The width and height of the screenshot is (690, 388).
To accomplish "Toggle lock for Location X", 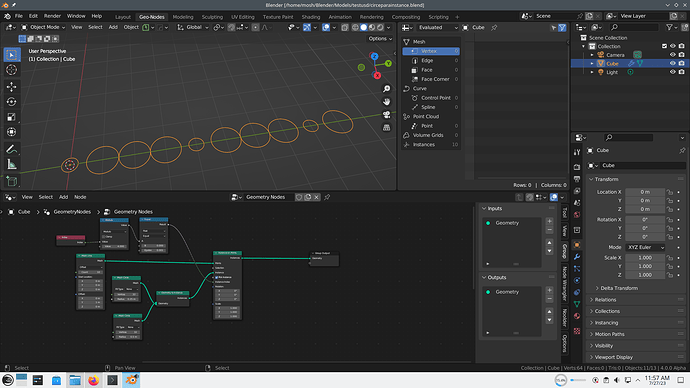I will (x=670, y=192).
